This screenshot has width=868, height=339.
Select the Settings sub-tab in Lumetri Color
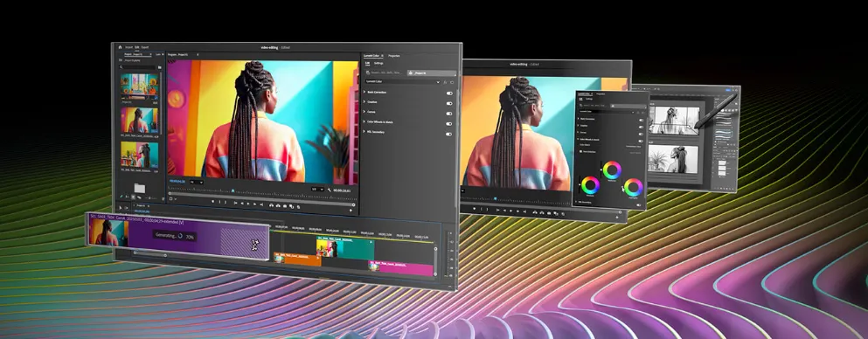point(378,63)
